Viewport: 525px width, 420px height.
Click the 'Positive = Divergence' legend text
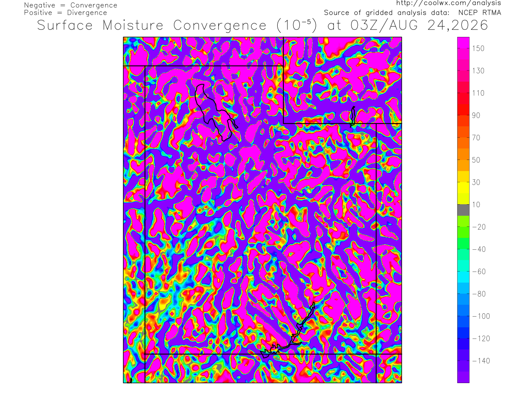tap(65, 13)
